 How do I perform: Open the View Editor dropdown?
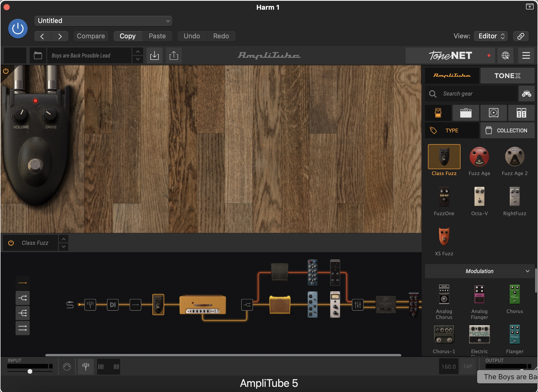[x=491, y=36]
